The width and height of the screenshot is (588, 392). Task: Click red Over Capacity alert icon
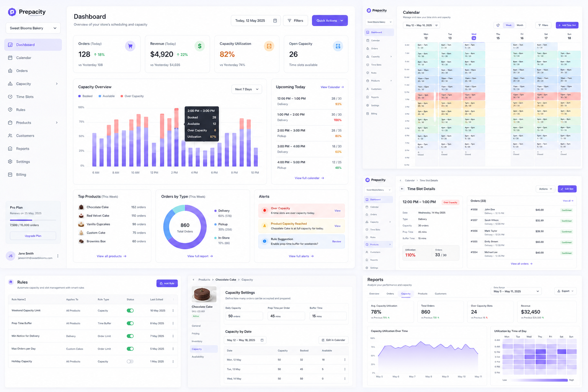(x=265, y=211)
